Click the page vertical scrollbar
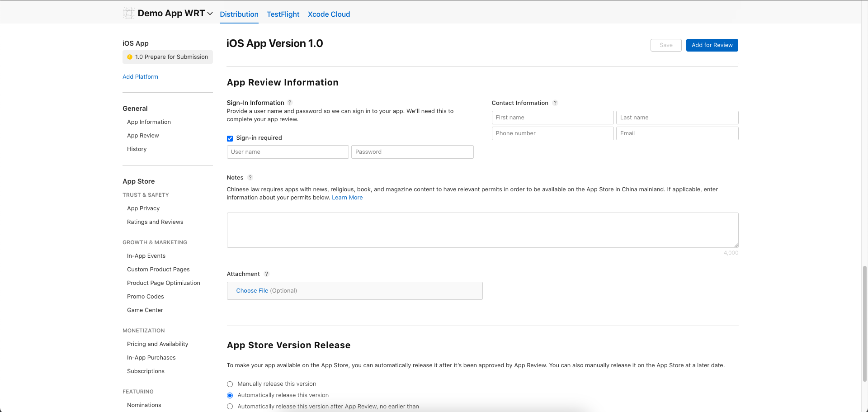868x412 pixels. pos(865,323)
